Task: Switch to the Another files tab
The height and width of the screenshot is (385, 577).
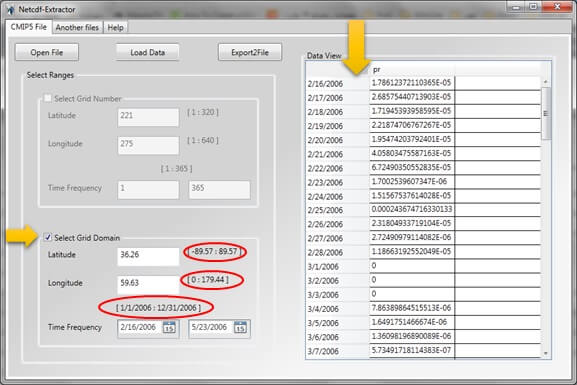Action: pos(77,28)
